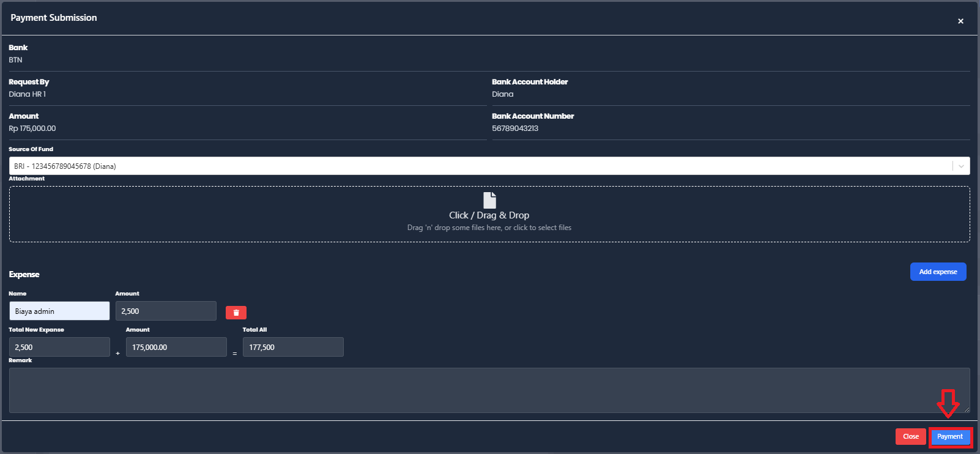This screenshot has width=980, height=454.
Task: Focus the expense Name field Biaya admin
Action: pos(59,311)
